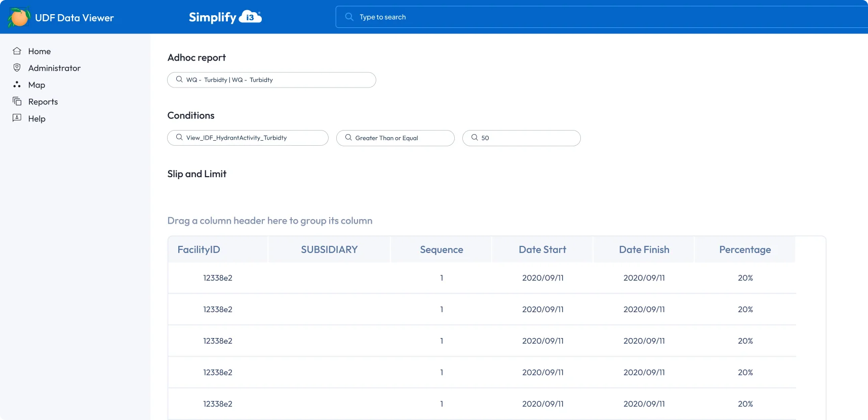Viewport: 868px width, 420px height.
Task: Open the View_IDF_HydrantActivity_Turbidty condition field selector
Action: (x=248, y=138)
